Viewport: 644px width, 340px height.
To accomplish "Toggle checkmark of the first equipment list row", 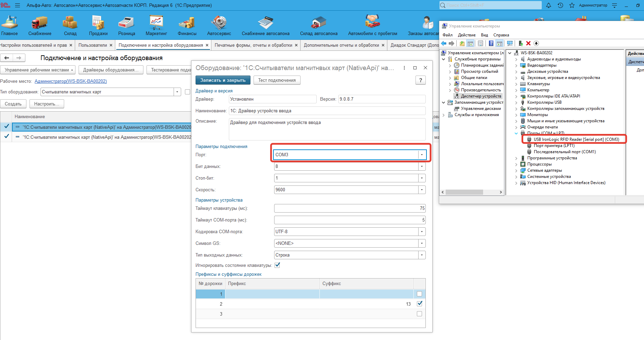I will pyautogui.click(x=7, y=127).
